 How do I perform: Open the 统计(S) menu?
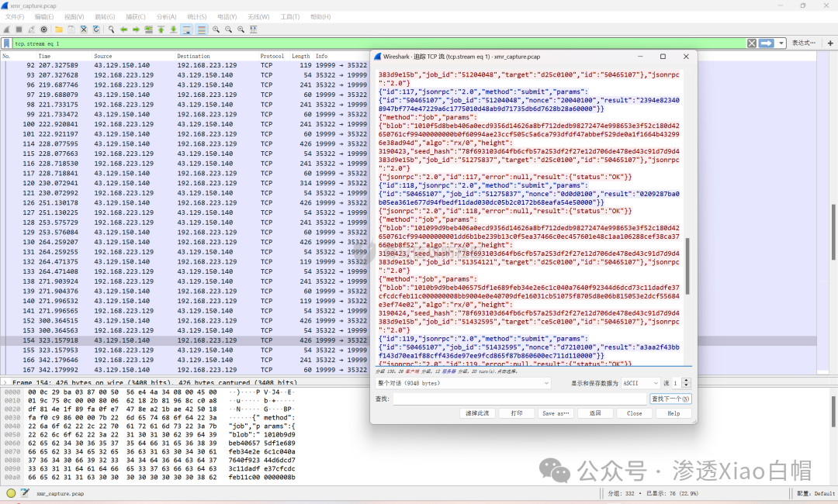(196, 16)
